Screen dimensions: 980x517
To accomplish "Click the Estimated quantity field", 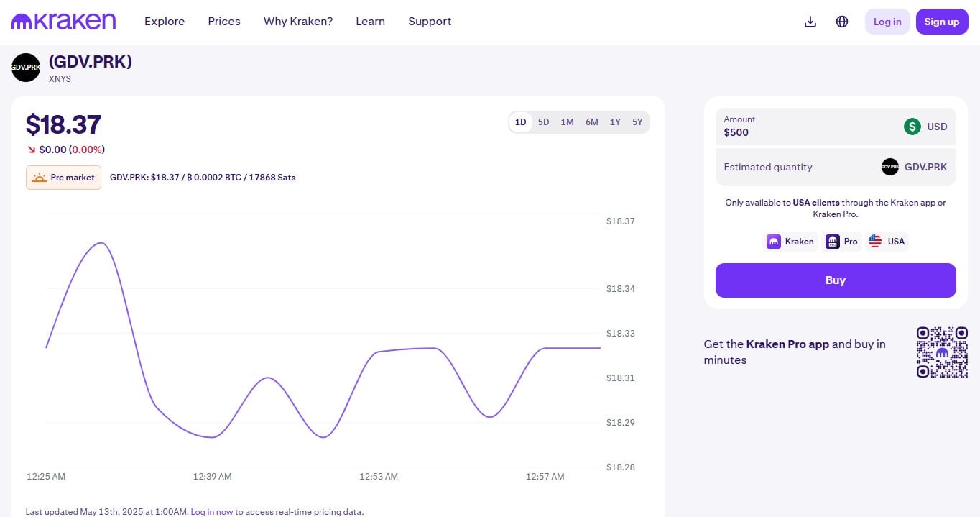I will tap(836, 167).
